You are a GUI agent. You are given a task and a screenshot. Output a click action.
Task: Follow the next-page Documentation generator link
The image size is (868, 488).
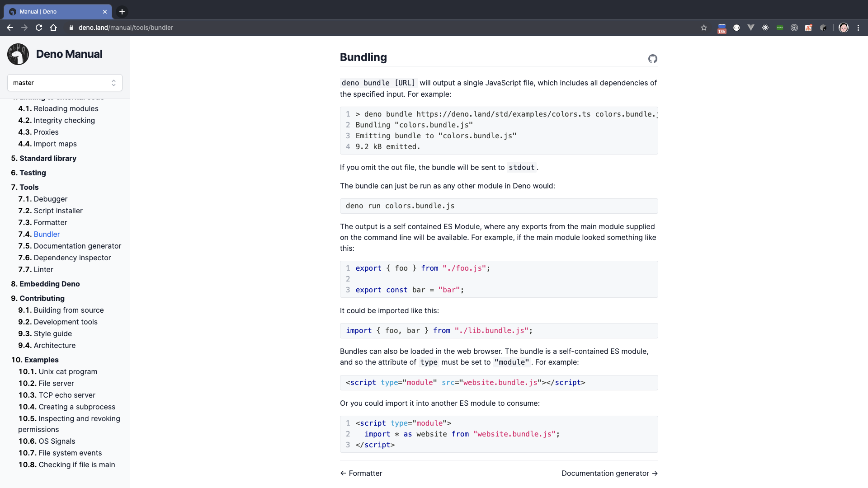click(x=609, y=473)
